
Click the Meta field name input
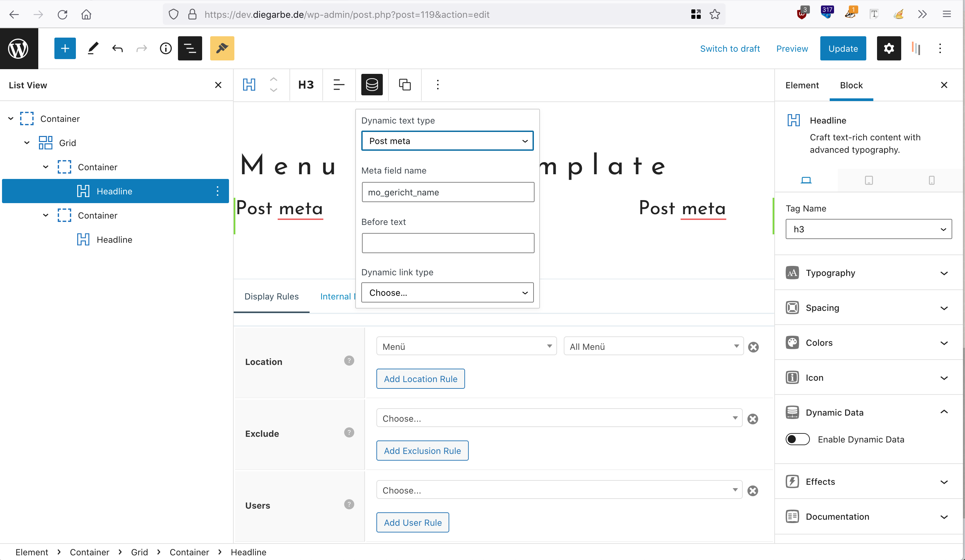pos(448,192)
